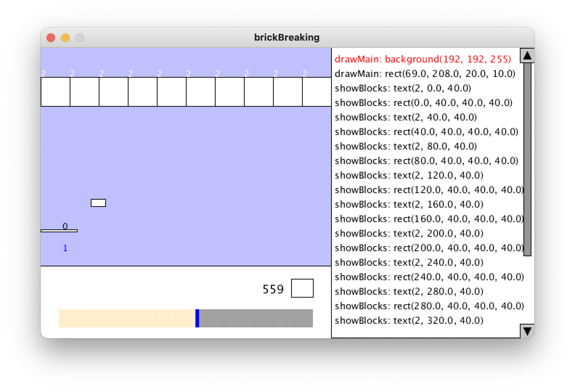The height and width of the screenshot is (392, 575).
Task: Click the thin white paddle bar
Action: 59,231
